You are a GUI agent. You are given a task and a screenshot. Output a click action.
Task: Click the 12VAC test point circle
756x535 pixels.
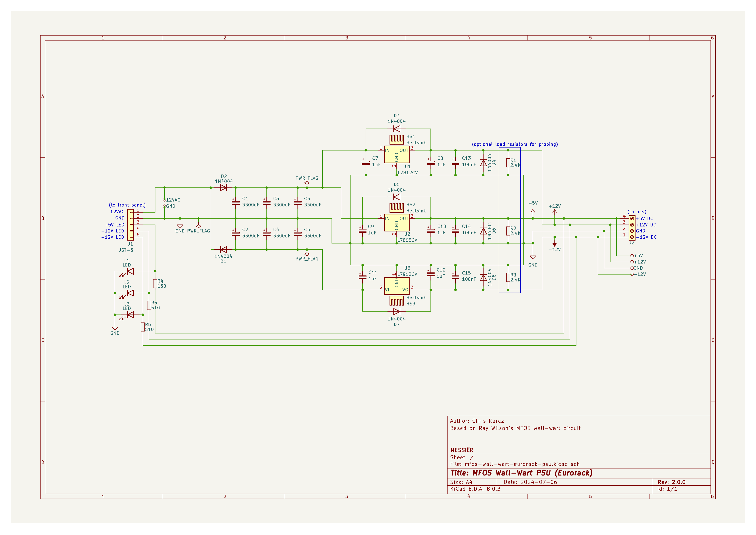(164, 200)
